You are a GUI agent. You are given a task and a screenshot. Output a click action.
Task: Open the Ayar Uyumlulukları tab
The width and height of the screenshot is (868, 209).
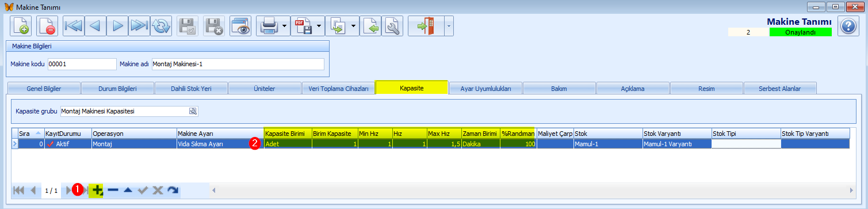coord(485,88)
